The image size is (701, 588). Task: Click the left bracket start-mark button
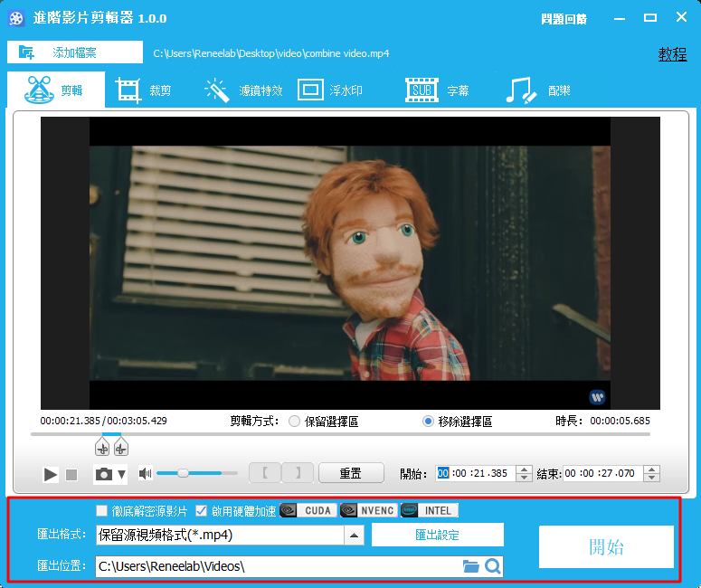[265, 473]
